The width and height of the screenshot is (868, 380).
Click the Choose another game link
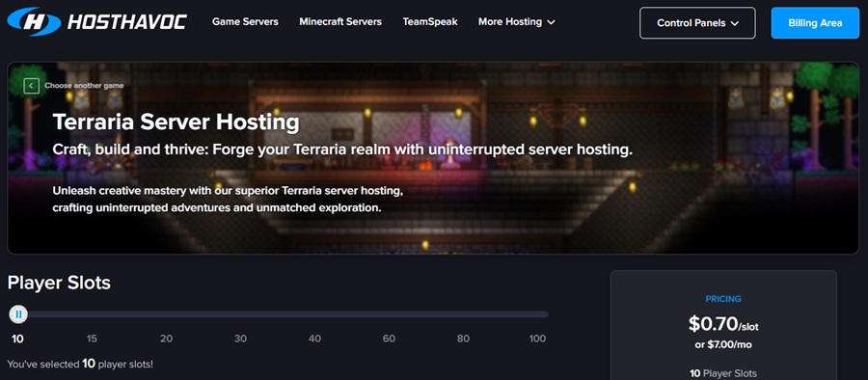[84, 86]
